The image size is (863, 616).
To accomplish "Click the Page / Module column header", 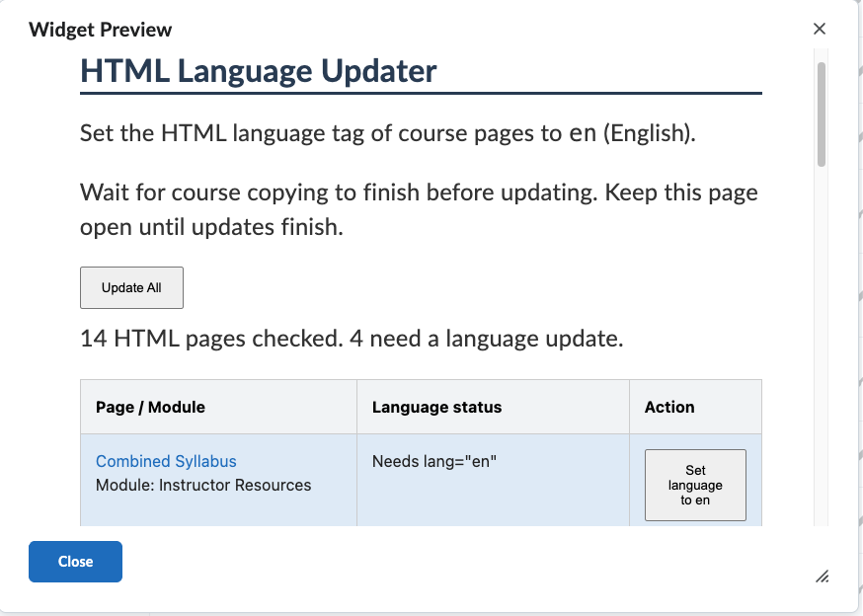I will pos(218,407).
